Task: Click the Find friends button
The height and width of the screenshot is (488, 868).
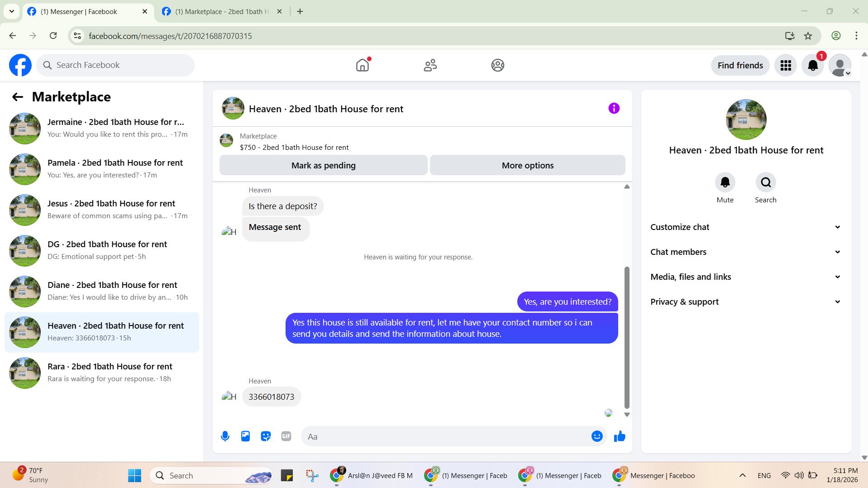Action: tap(740, 65)
